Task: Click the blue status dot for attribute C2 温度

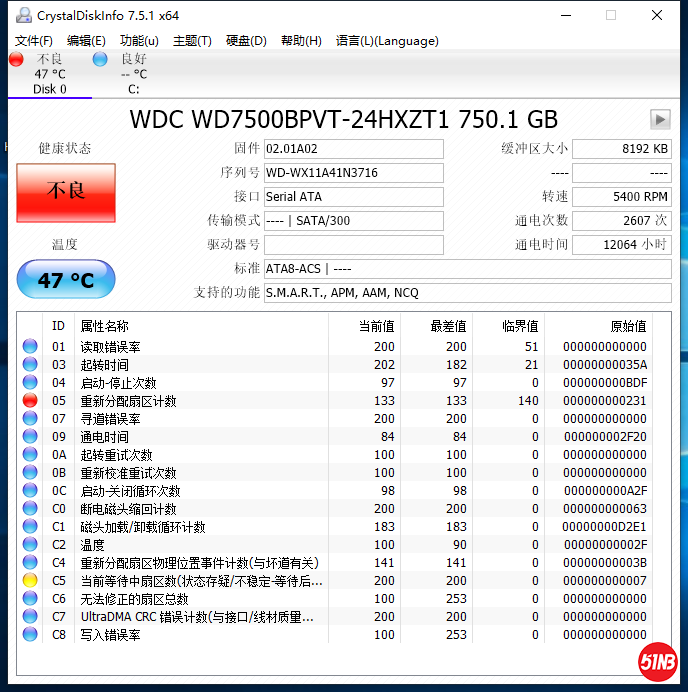Action: tap(30, 545)
